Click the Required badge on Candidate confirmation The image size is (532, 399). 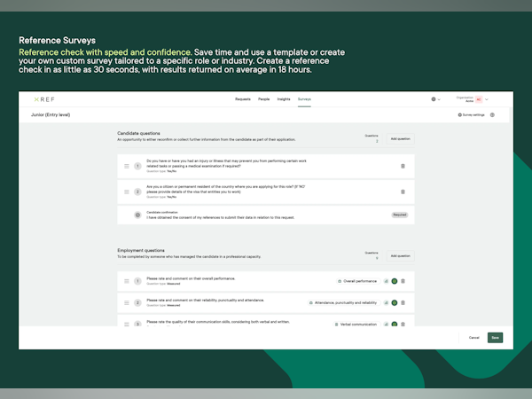coord(400,215)
